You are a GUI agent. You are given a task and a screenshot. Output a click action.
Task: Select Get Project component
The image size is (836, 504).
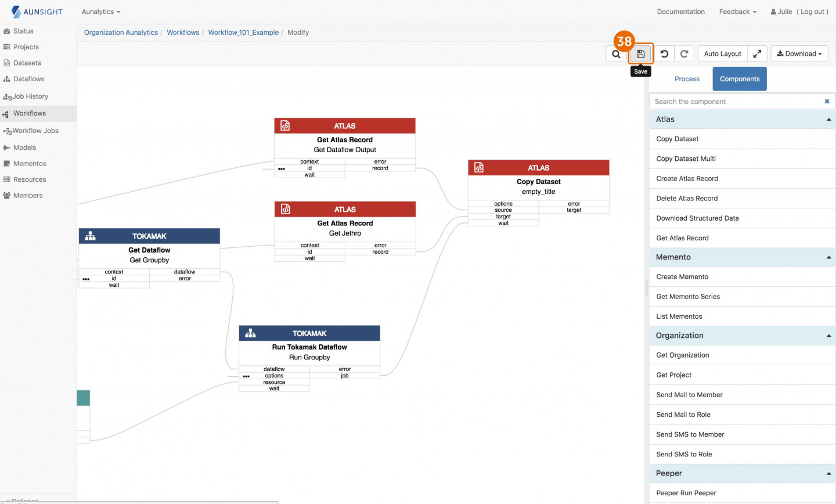point(742,375)
